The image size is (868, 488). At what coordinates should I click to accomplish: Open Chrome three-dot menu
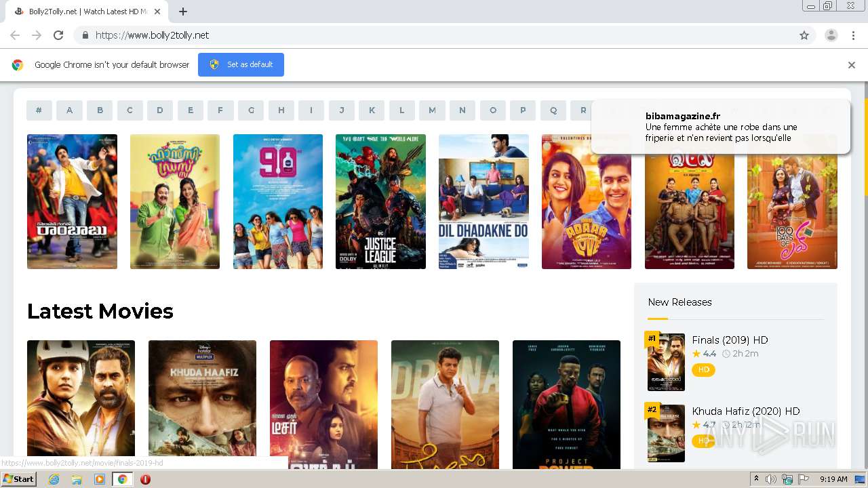pyautogui.click(x=853, y=35)
